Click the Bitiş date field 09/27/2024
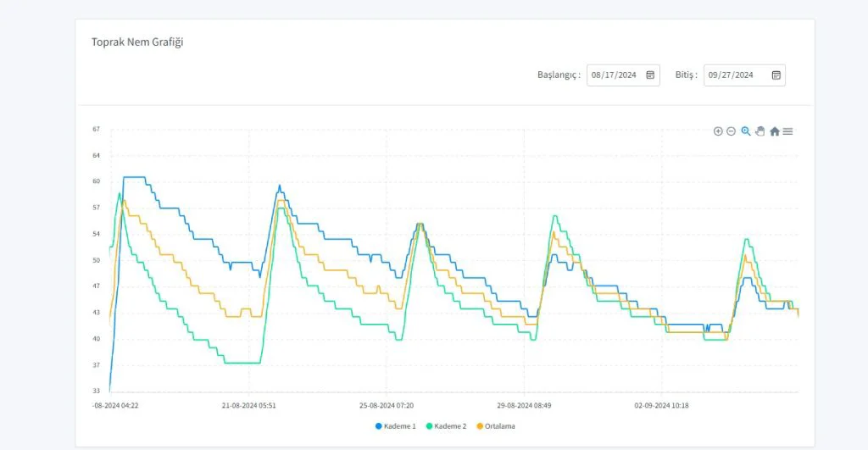 (731, 75)
